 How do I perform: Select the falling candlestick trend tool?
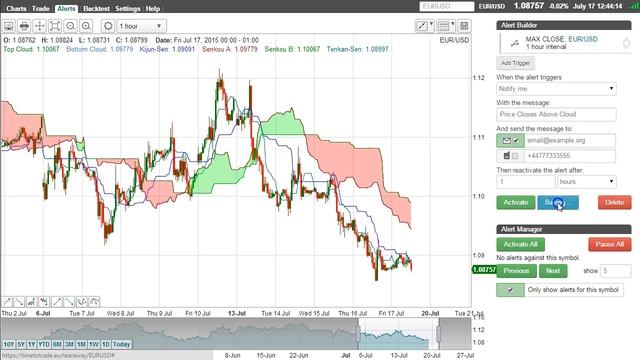point(44,302)
